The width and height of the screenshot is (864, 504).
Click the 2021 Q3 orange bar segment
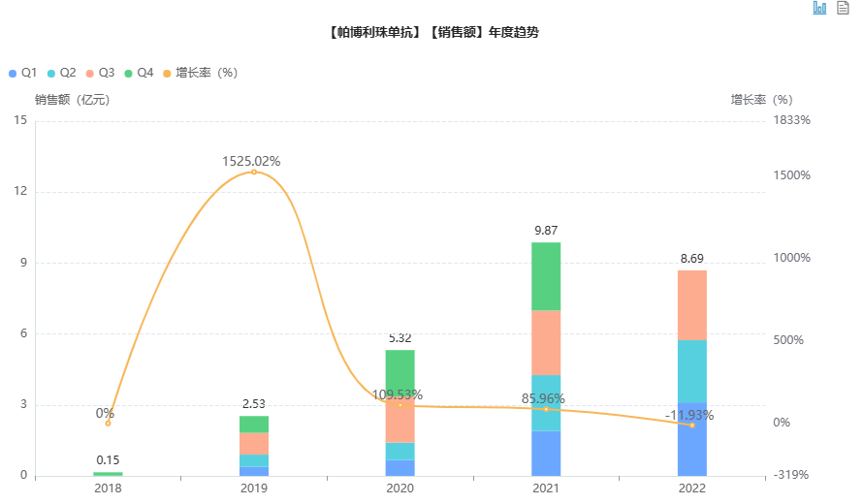coord(546,342)
